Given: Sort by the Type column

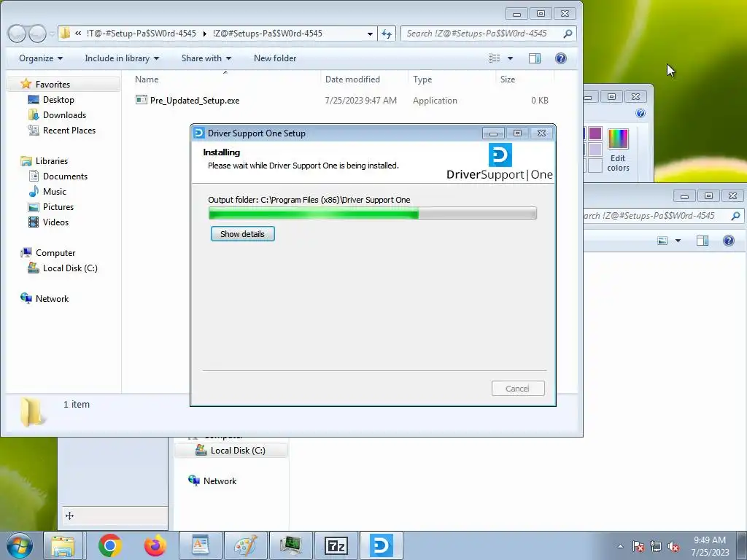Looking at the screenshot, I should 422,79.
